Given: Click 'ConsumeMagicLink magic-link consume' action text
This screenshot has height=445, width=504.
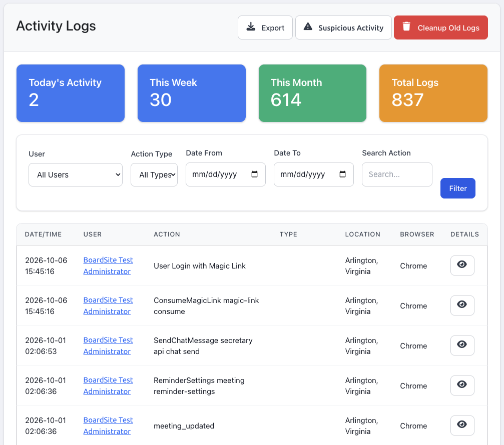Looking at the screenshot, I should (x=206, y=305).
